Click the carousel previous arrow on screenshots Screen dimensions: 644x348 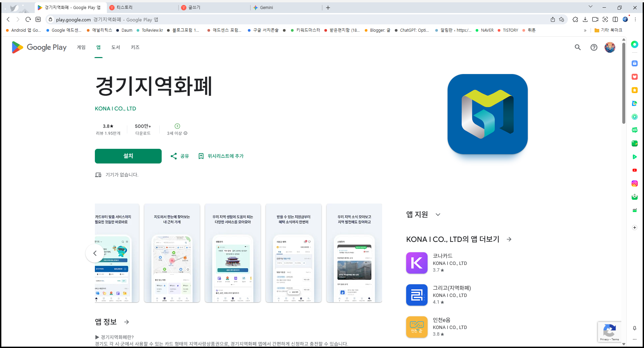(95, 253)
